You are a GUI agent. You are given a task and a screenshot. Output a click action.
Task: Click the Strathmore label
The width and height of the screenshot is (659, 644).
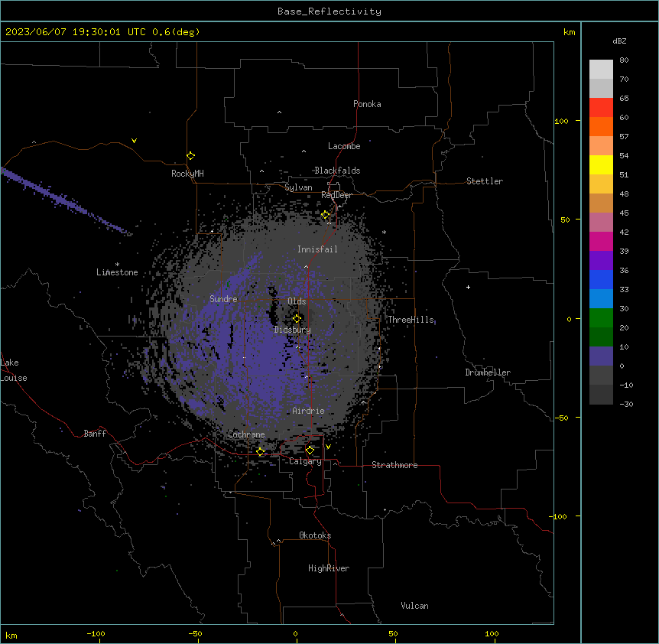click(394, 465)
